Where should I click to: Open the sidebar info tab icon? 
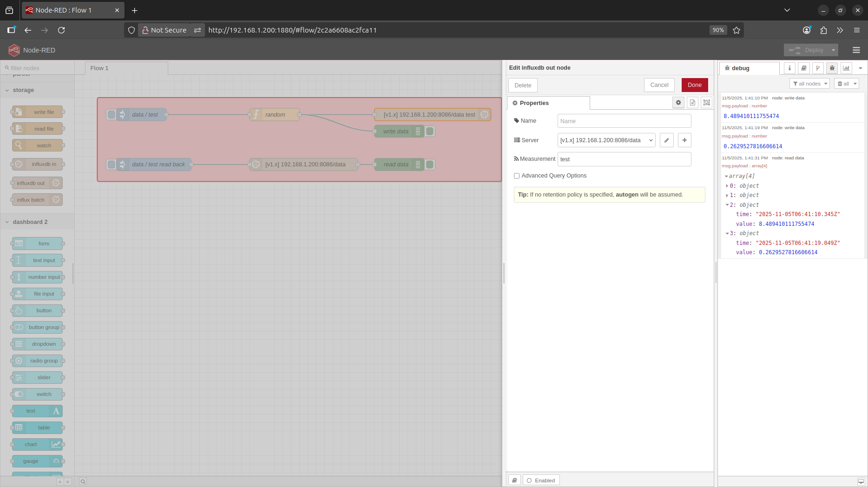[x=789, y=68]
